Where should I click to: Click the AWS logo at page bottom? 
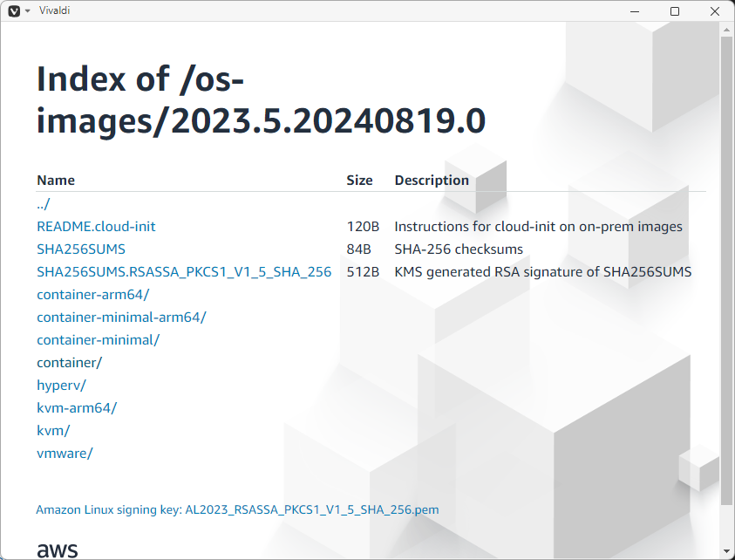(x=57, y=550)
